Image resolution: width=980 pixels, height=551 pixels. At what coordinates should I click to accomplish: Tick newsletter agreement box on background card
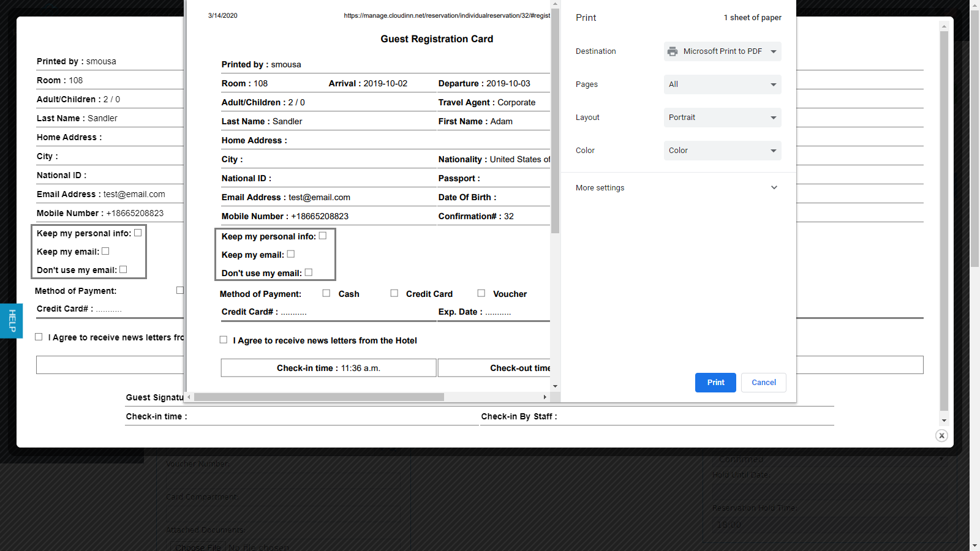click(39, 337)
